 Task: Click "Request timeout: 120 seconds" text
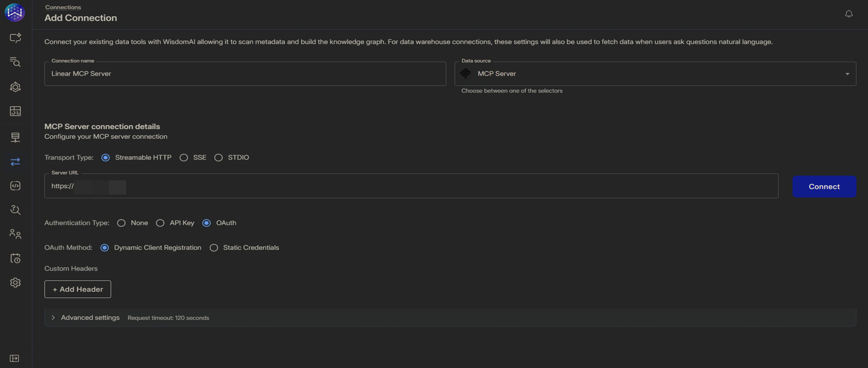[x=168, y=318]
